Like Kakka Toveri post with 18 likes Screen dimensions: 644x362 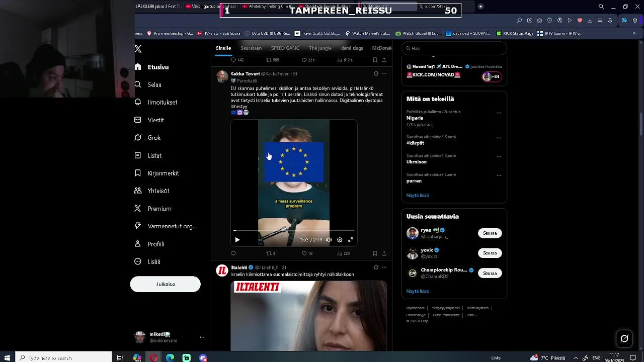307,253
